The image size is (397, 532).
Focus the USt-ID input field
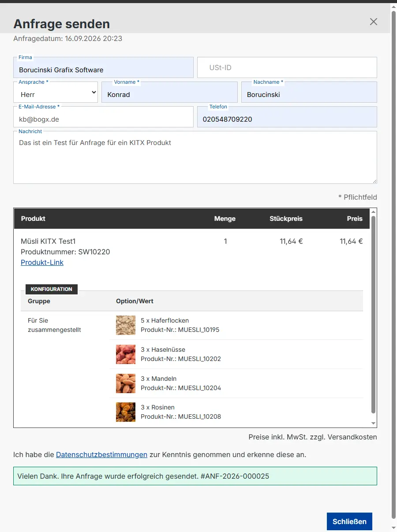(x=287, y=67)
